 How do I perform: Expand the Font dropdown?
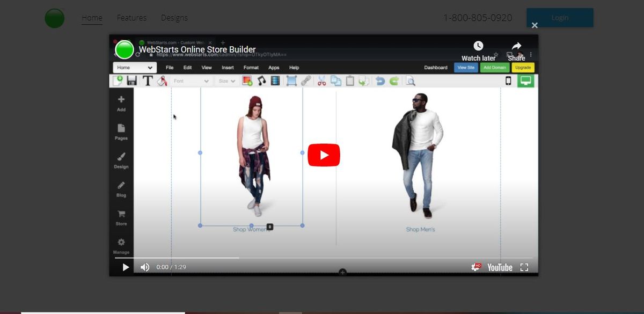[191, 81]
